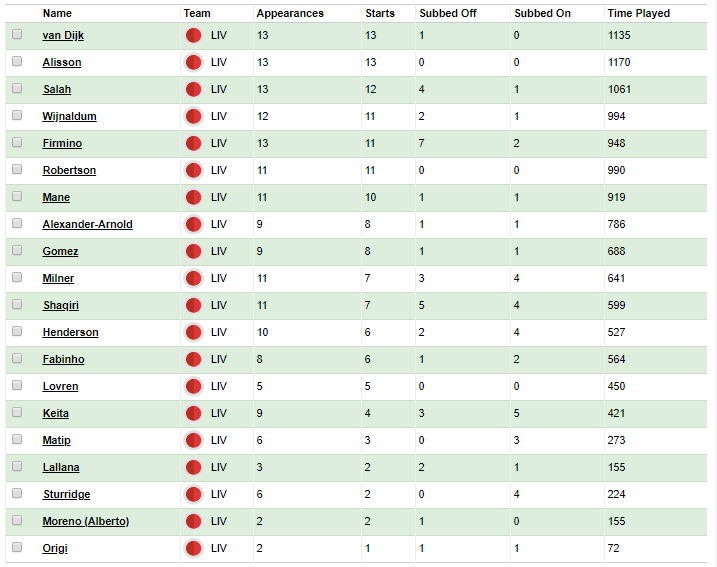Sort table by Time Played header
The image size is (717, 567).
tap(638, 13)
